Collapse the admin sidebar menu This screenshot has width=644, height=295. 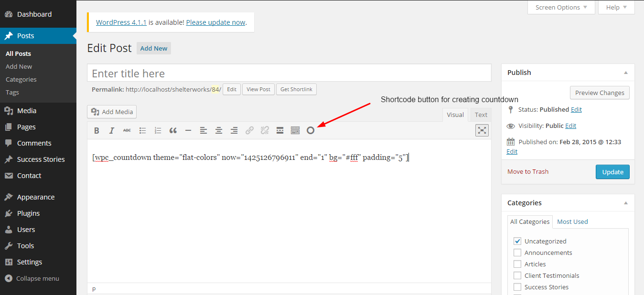click(38, 278)
